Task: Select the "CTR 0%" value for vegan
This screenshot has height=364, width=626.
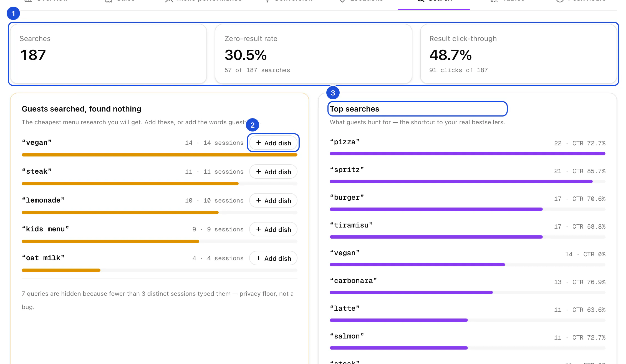Action: pyautogui.click(x=594, y=254)
